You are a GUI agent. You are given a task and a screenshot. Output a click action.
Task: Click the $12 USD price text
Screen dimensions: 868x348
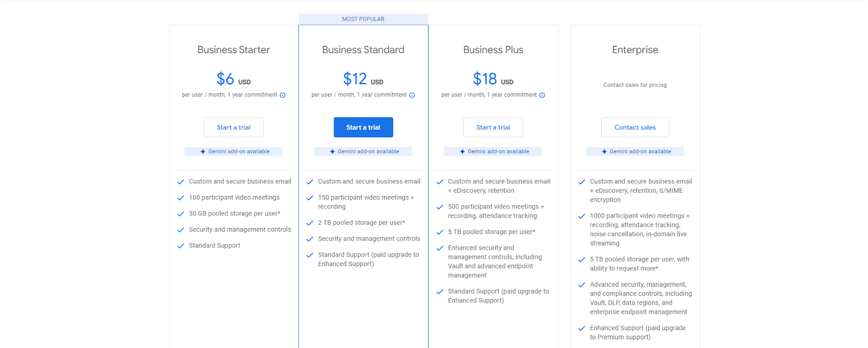tap(363, 79)
